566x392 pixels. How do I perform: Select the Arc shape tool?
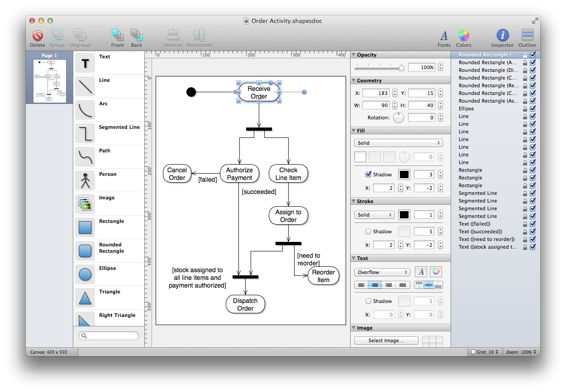point(85,109)
